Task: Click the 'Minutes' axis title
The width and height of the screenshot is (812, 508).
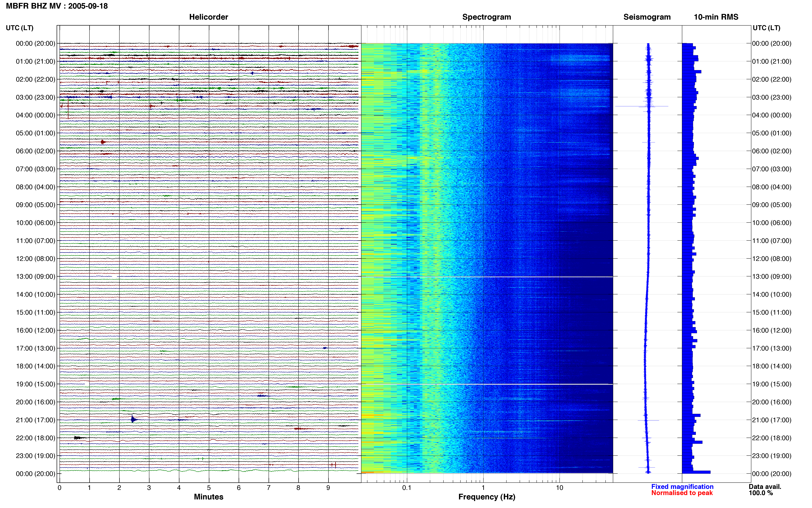Action: coord(209,497)
